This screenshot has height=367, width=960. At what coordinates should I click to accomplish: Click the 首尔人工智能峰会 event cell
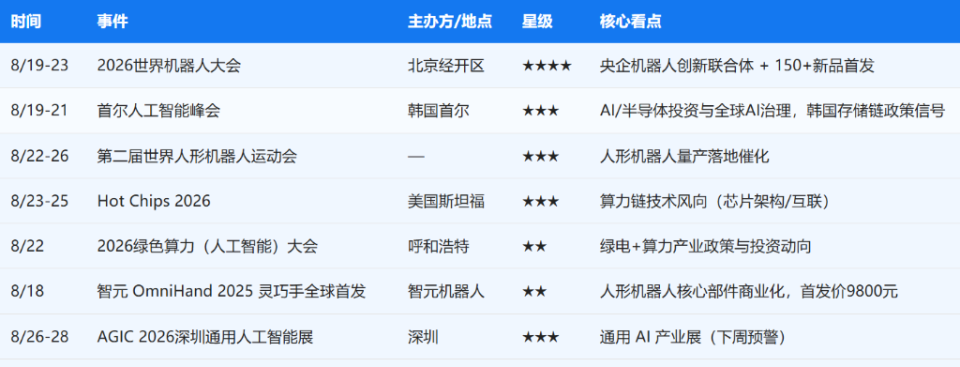(159, 111)
